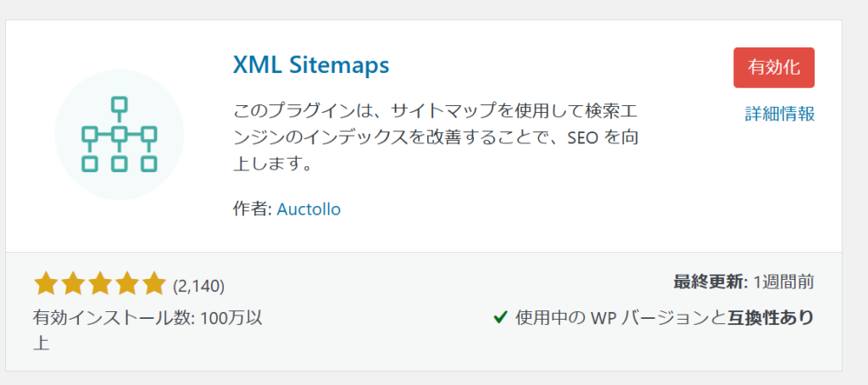Open the 詳細情報 link

coord(780,114)
